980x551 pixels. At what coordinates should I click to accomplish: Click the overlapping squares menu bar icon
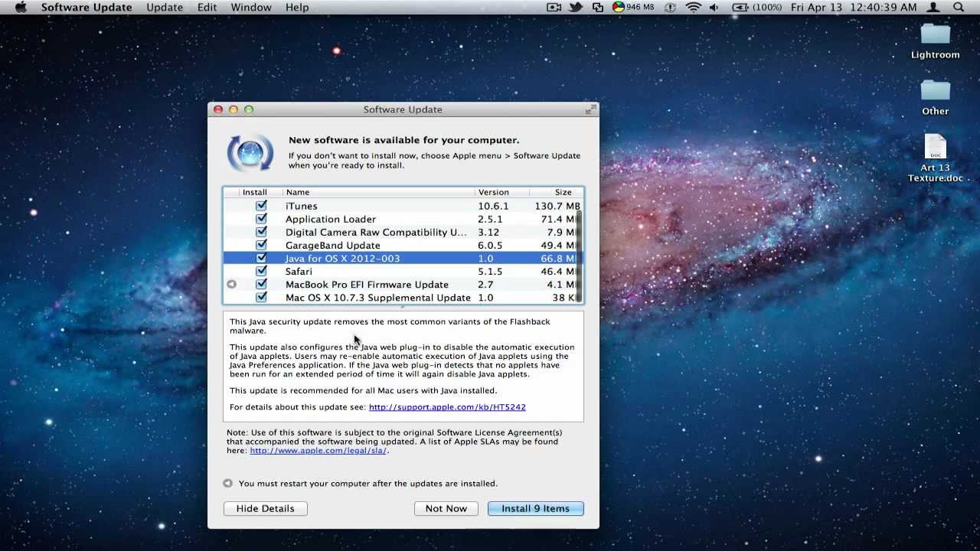pos(597,7)
